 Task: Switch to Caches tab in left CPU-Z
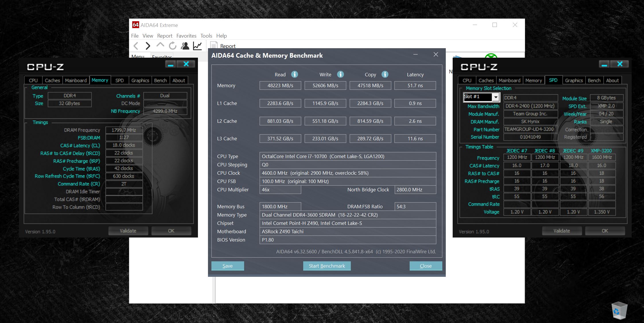[x=52, y=80]
